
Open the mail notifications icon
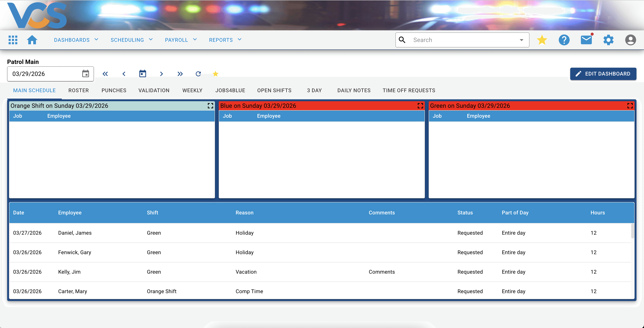tap(586, 40)
